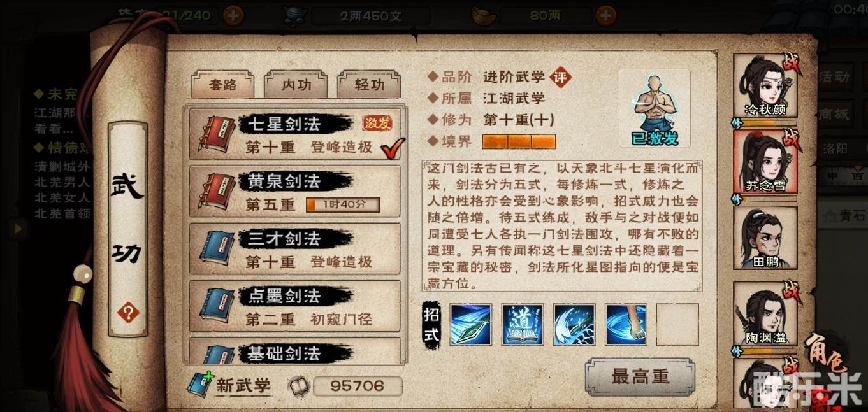Viewport: 868px width, 412px height.
Task: Click the 激发 badge on 七星剑法
Action: [x=377, y=123]
